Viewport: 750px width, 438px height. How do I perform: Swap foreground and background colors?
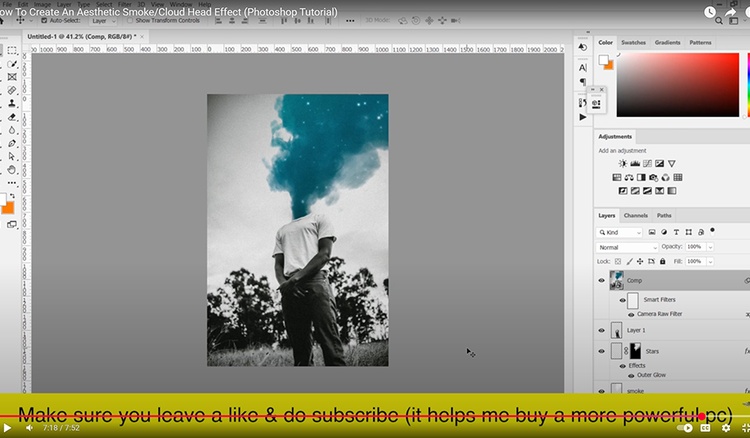(x=12, y=196)
